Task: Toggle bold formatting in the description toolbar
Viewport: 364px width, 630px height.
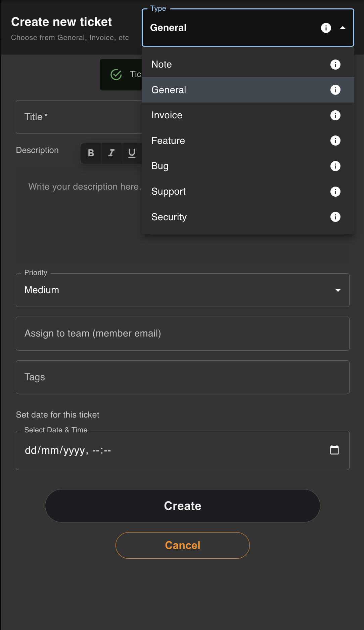Action: (91, 153)
